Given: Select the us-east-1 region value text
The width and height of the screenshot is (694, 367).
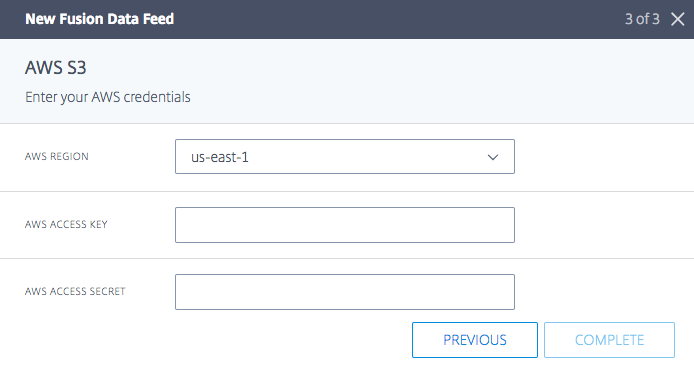Looking at the screenshot, I should (x=220, y=157).
